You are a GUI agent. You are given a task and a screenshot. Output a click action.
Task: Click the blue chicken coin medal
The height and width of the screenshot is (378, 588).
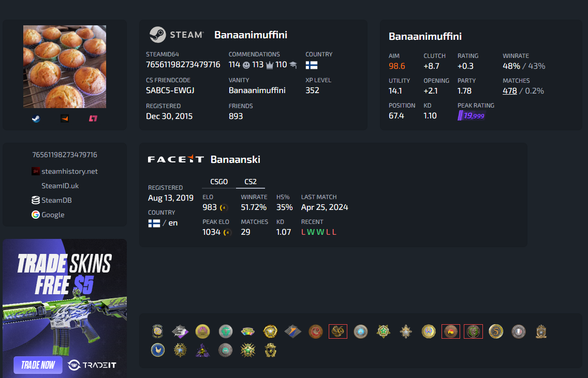click(x=158, y=350)
